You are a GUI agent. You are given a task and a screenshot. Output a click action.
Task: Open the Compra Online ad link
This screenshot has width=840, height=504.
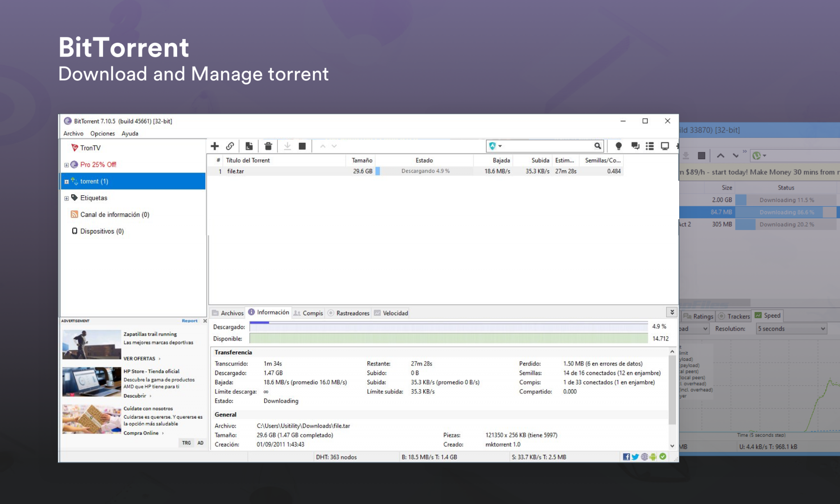tap(144, 433)
